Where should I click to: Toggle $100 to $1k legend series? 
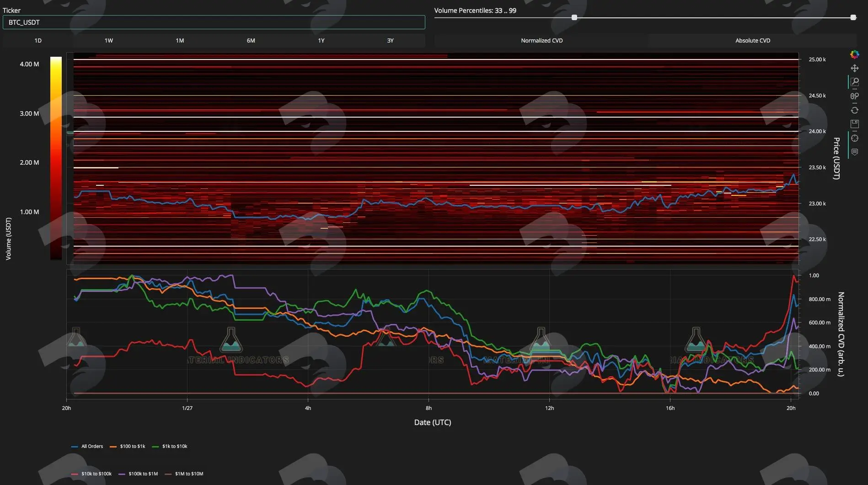pyautogui.click(x=128, y=446)
